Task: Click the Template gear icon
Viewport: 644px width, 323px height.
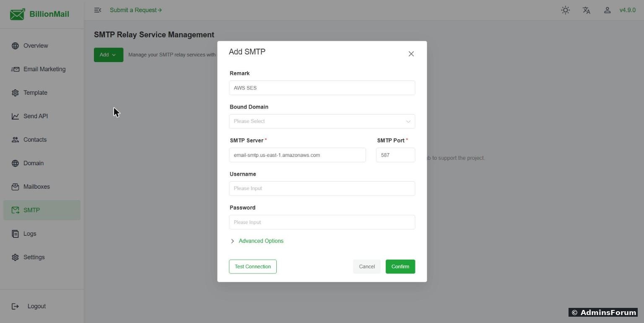Action: click(15, 93)
